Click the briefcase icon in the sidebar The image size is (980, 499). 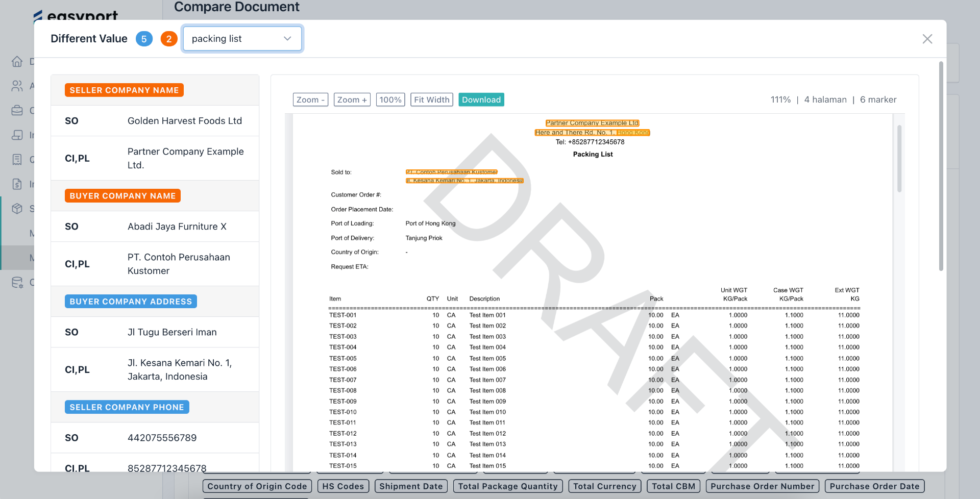click(17, 110)
